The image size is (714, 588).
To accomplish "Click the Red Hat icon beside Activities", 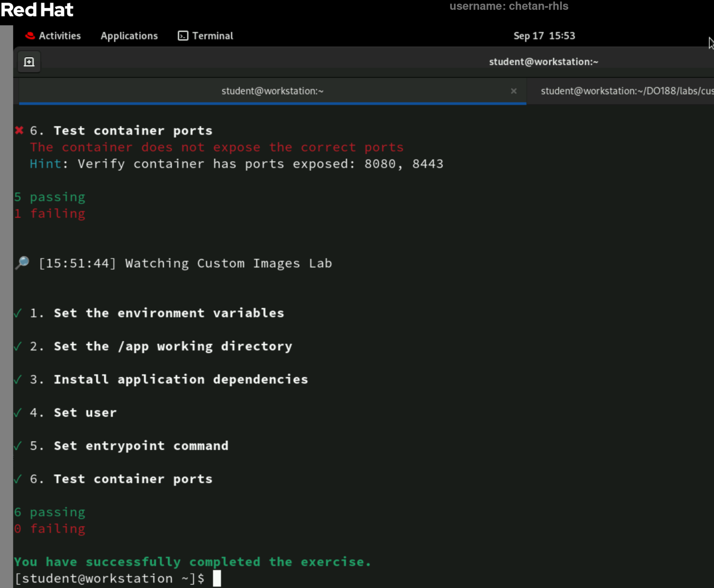I will point(30,36).
